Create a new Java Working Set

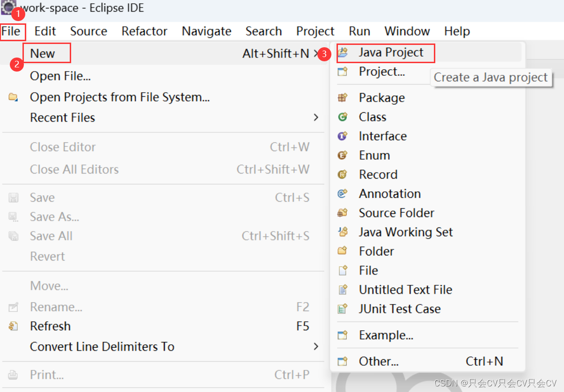[x=405, y=232]
